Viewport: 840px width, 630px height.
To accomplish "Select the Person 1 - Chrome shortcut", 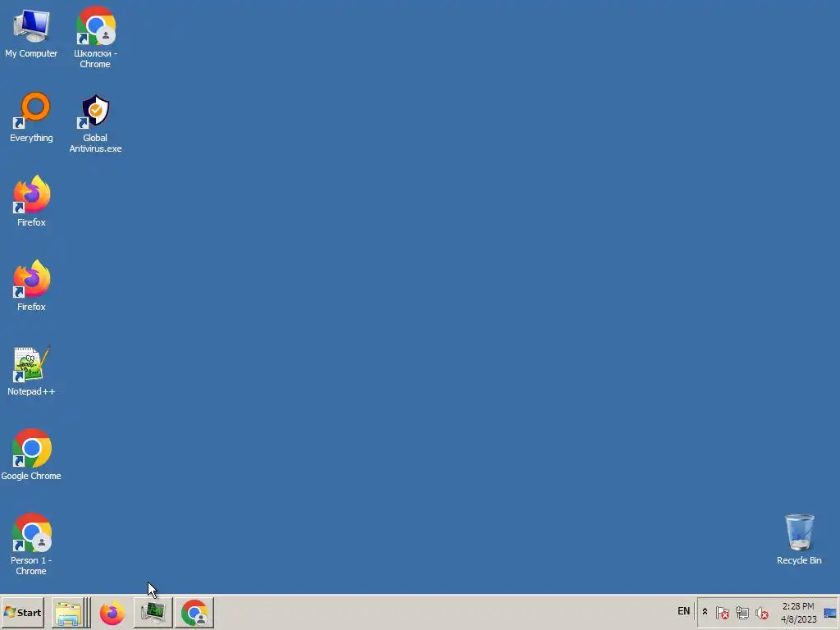I will coord(31,532).
